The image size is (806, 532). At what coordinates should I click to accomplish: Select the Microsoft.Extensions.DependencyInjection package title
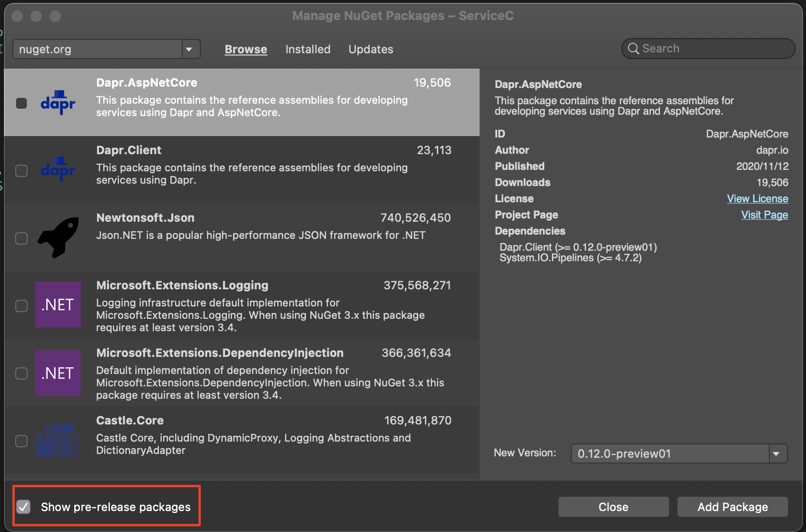[x=220, y=353]
